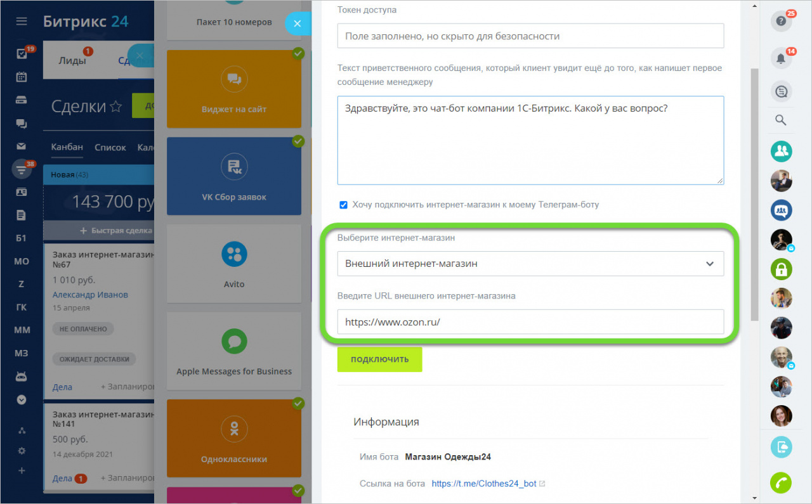The width and height of the screenshot is (812, 504).
Task: Switch to the Список view
Action: 110,147
